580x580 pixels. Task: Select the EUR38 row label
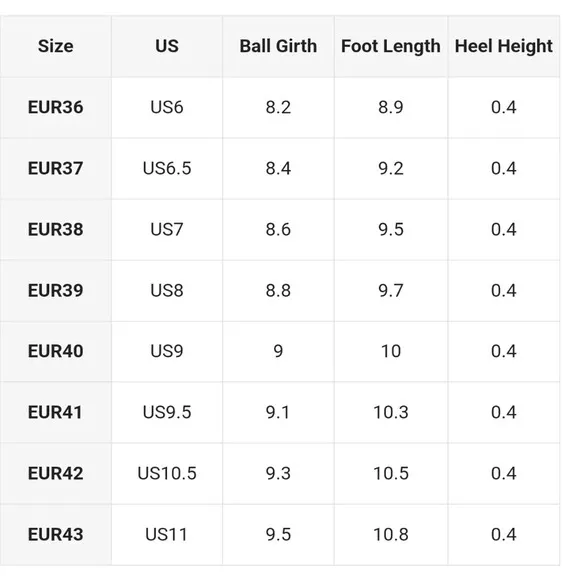[x=55, y=230]
